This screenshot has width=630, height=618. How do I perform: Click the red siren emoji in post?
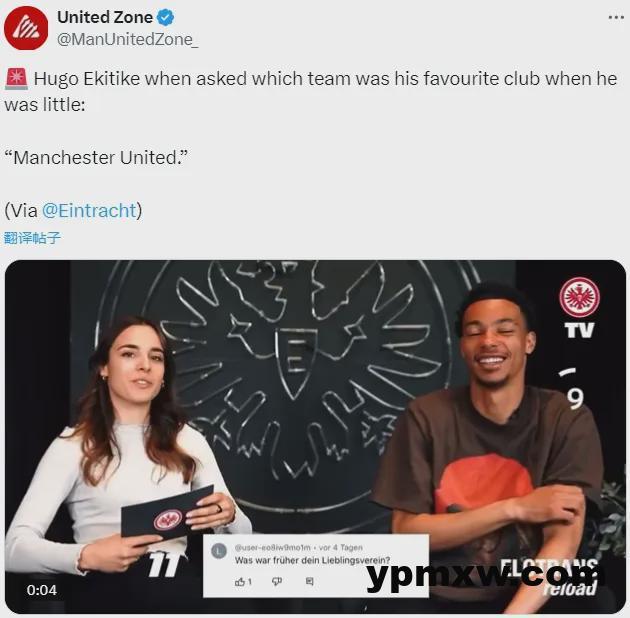[16, 78]
